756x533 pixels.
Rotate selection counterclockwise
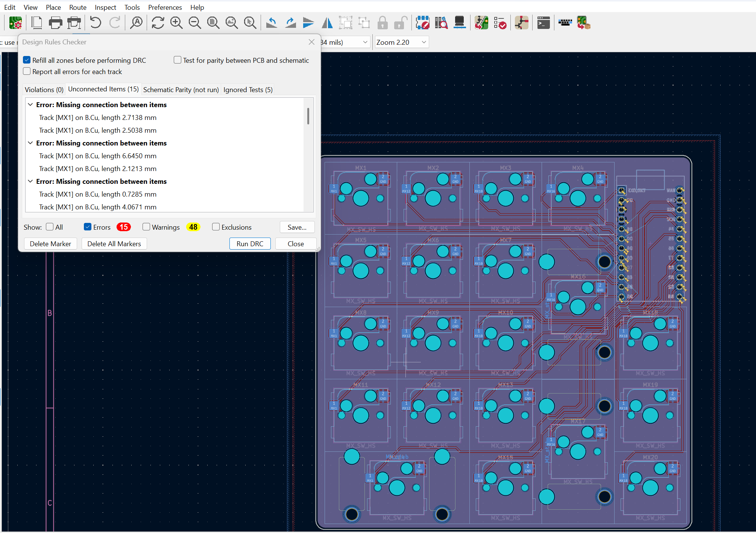(272, 23)
